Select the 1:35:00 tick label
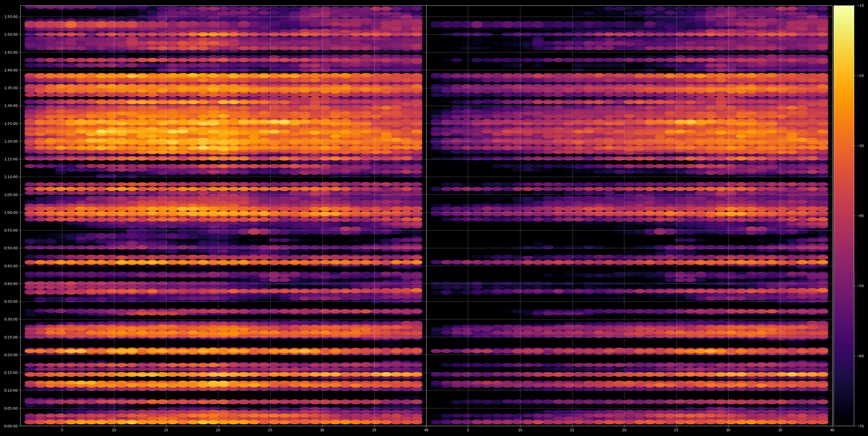 point(12,88)
